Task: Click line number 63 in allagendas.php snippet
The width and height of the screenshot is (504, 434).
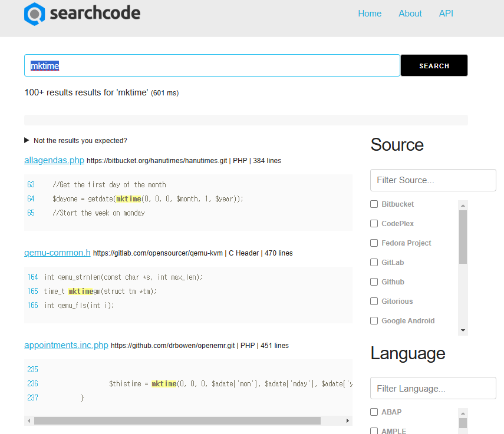Action: [31, 184]
